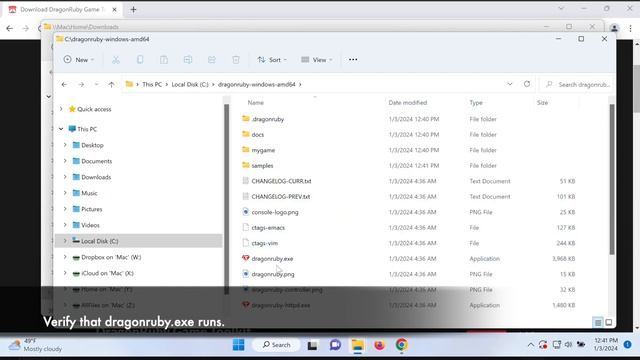This screenshot has height=360, width=640.
Task: Open the Windows Start button
Action: (238, 345)
